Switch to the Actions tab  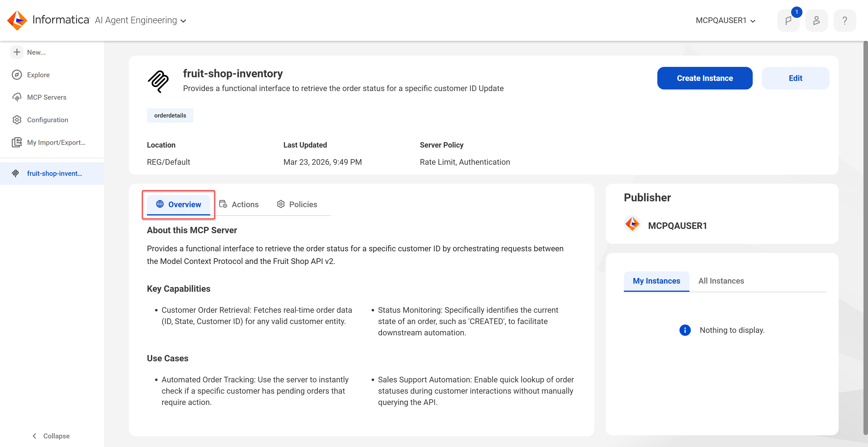tap(239, 205)
